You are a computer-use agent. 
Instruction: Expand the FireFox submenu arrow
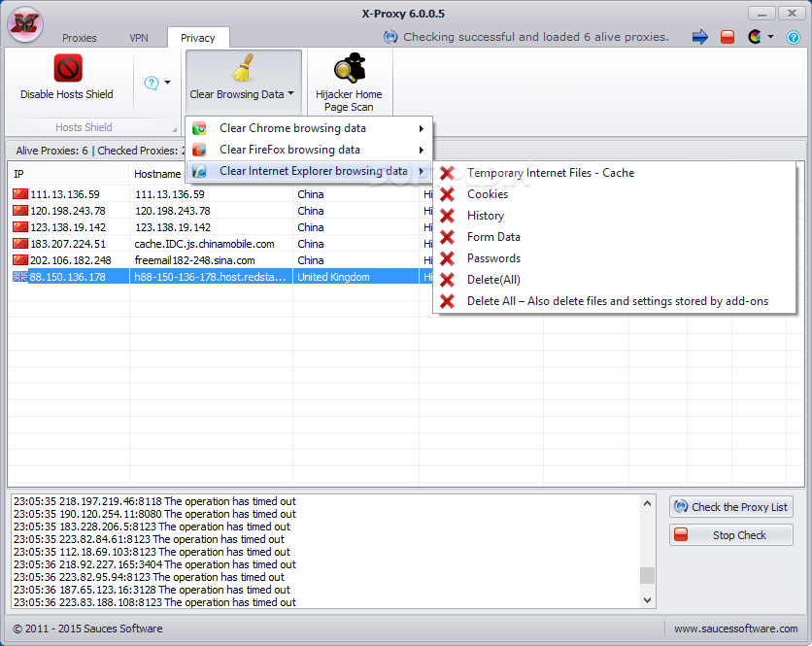pos(422,150)
